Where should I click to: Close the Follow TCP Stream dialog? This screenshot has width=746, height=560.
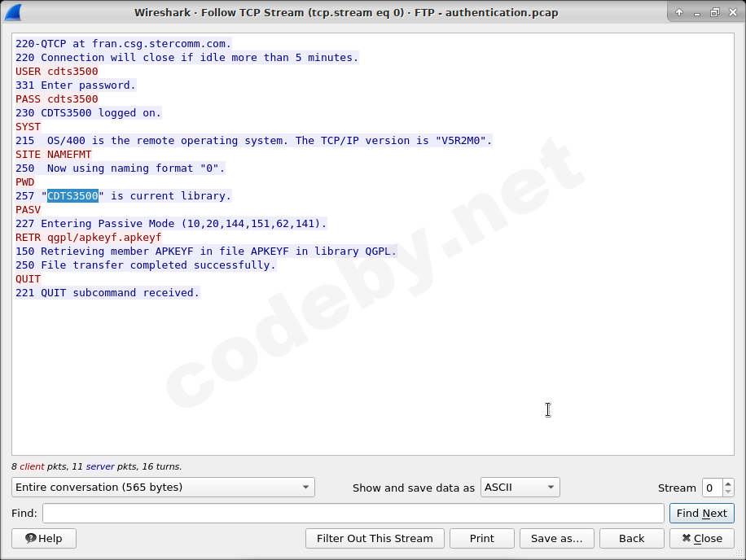pos(701,538)
